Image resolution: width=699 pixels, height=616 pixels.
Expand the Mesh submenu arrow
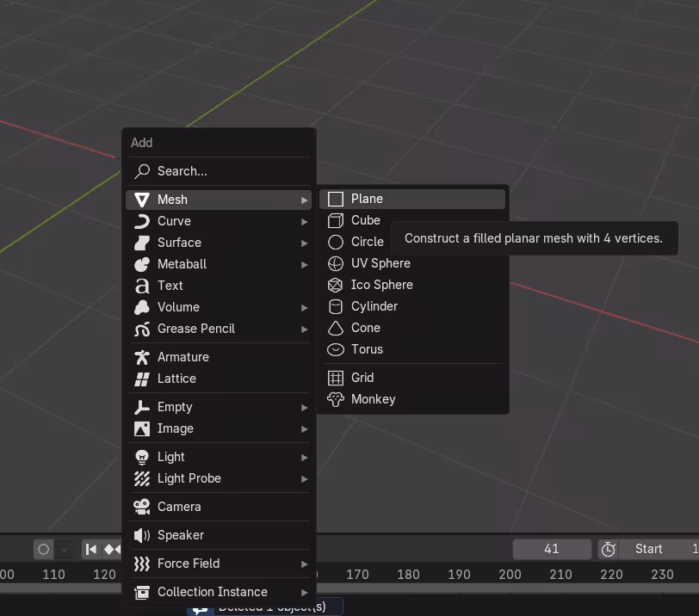(x=304, y=200)
